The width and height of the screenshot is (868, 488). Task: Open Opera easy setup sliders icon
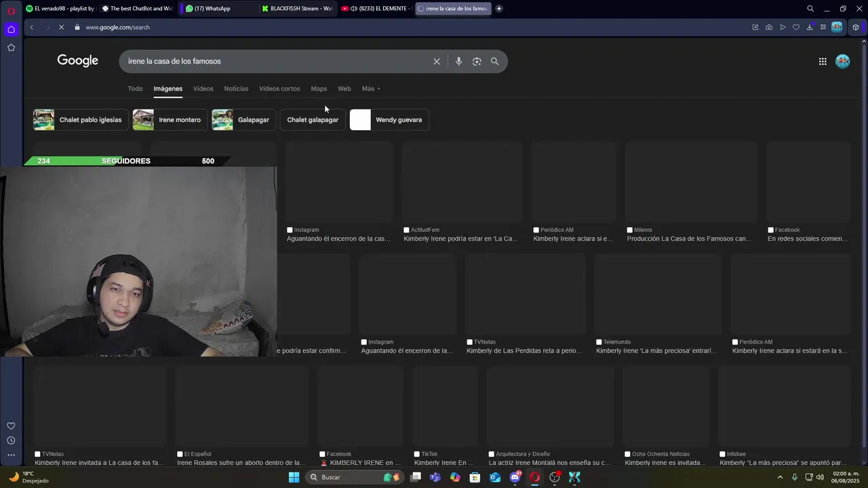823,27
